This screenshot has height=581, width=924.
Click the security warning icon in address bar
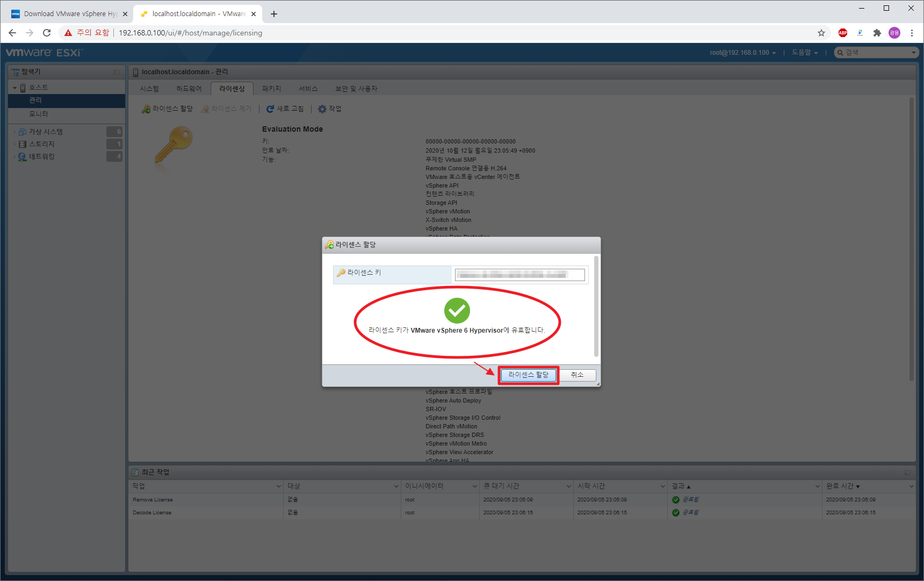tap(68, 33)
